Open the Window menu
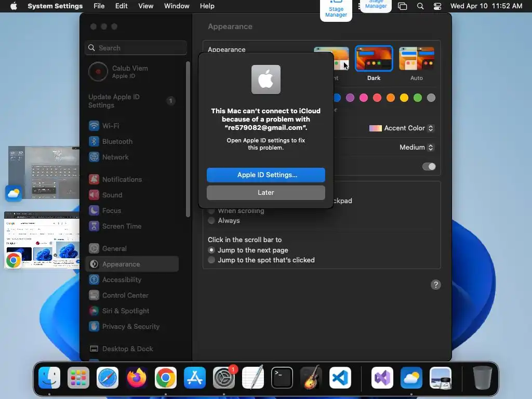Screen dimensions: 532x399 [177, 6]
